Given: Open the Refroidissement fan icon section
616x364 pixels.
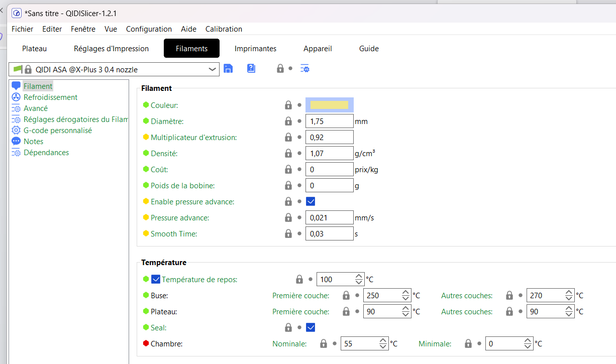Looking at the screenshot, I should 16,97.
